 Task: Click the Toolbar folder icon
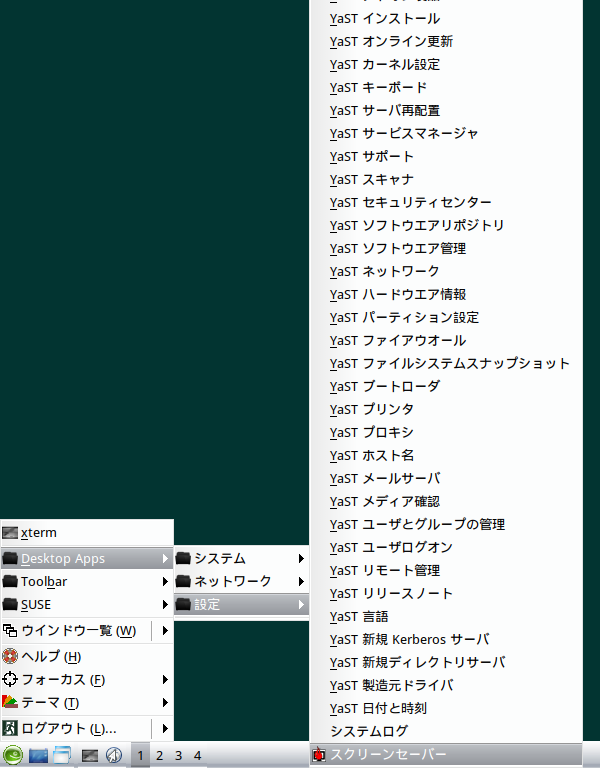[x=10, y=581]
